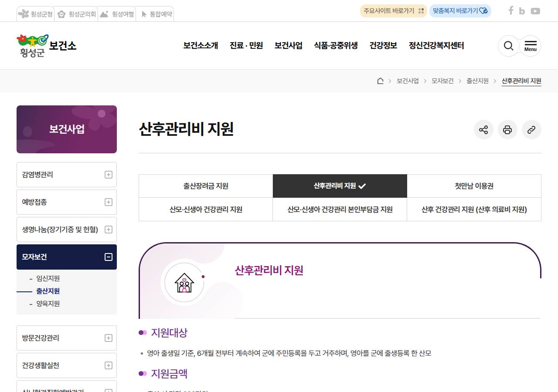The image size is (558, 392).
Task: Click 출산지원 in the breadcrumb
Action: pos(477,81)
